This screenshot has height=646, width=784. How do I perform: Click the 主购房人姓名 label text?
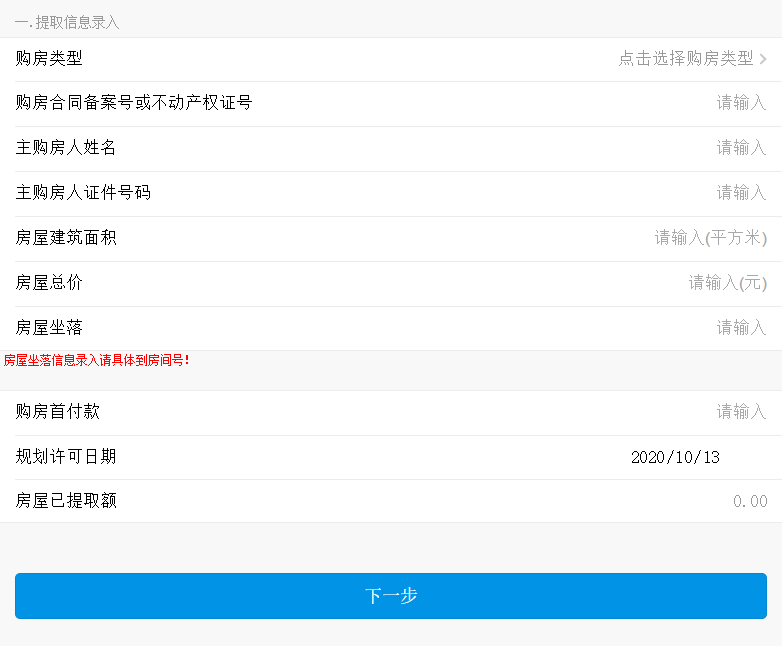[66, 148]
